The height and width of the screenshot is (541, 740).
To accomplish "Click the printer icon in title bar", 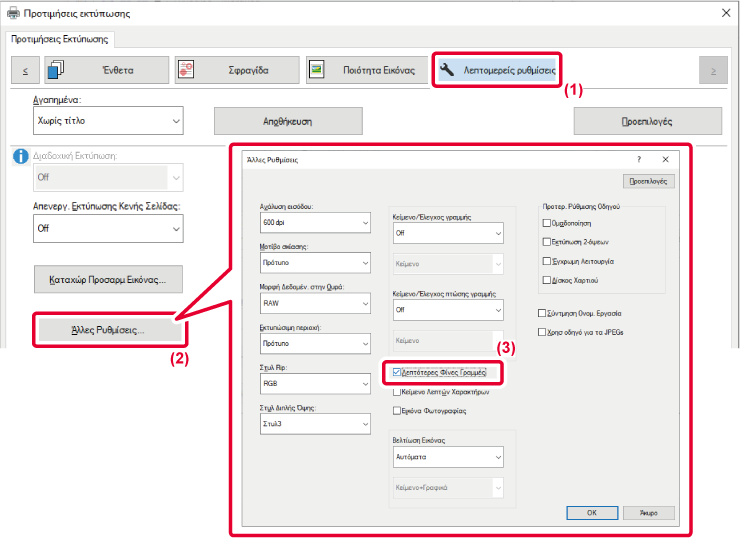I will point(13,13).
